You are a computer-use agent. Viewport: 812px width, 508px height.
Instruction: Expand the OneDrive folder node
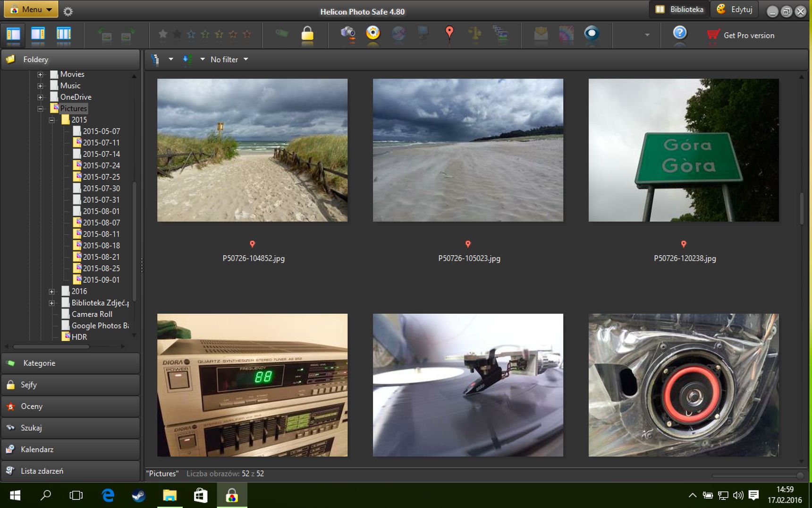[41, 97]
